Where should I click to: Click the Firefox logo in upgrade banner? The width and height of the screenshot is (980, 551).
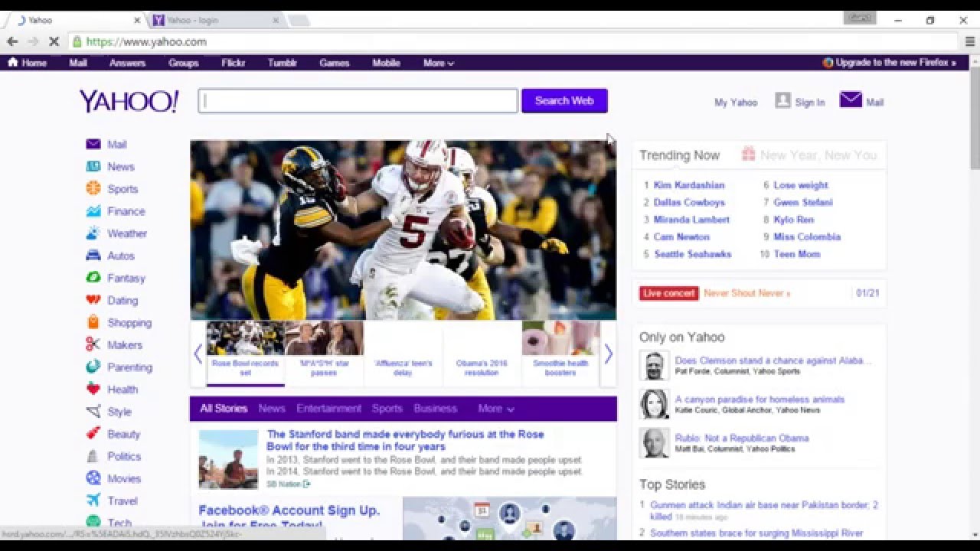coord(828,63)
